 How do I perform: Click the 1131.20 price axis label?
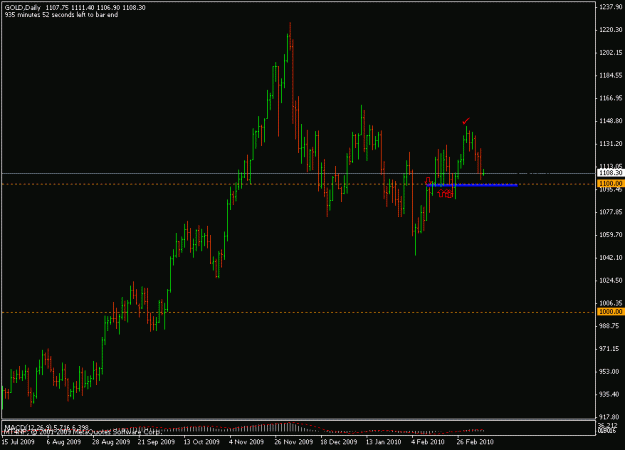tap(611, 143)
